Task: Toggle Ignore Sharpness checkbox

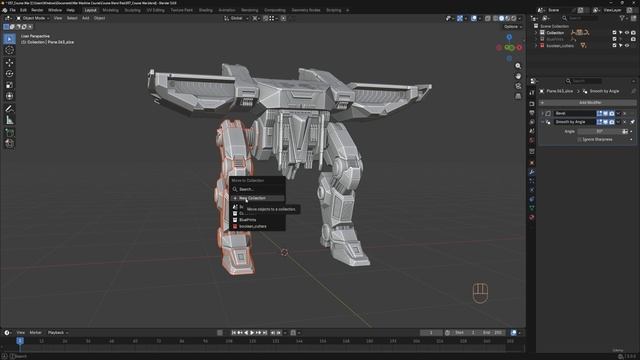Action: (x=580, y=140)
